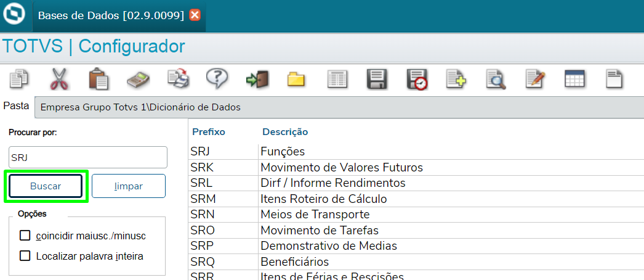644x280 pixels.
Task: Enable coincidir maiusc./minusc checkbox
Action: [x=25, y=236]
